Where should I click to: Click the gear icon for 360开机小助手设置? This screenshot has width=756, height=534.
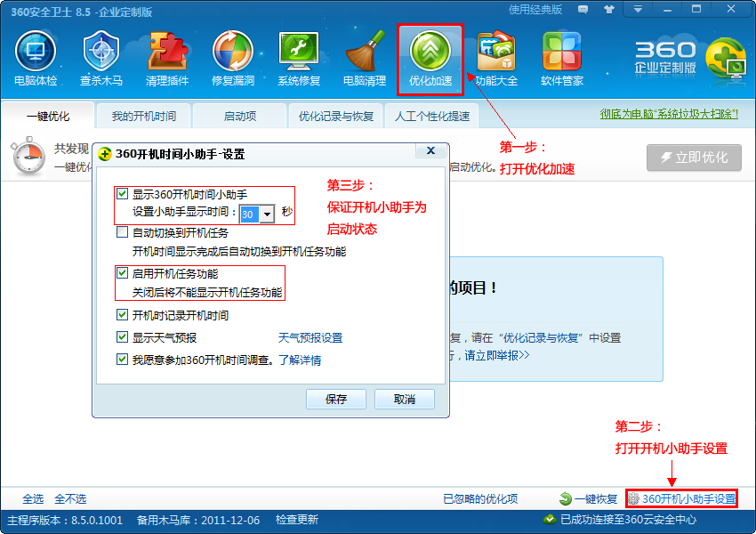click(x=633, y=498)
